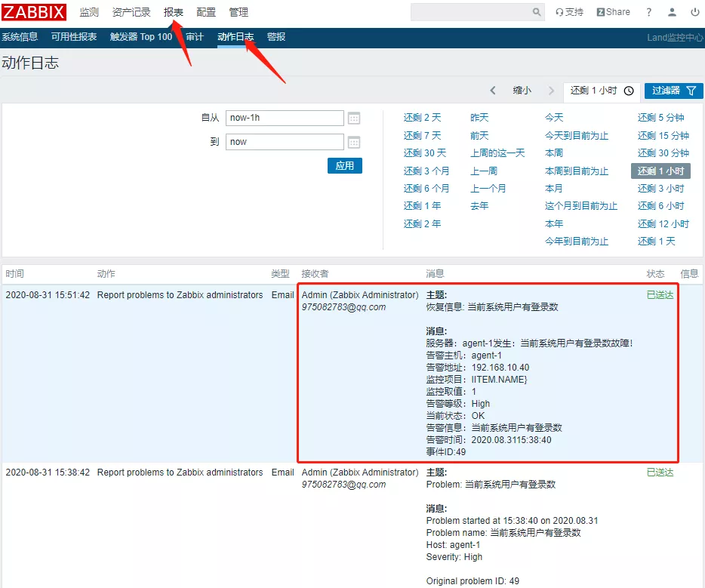The width and height of the screenshot is (705, 588).
Task: Toggle the 过滤器 filter panel
Action: tap(673, 91)
